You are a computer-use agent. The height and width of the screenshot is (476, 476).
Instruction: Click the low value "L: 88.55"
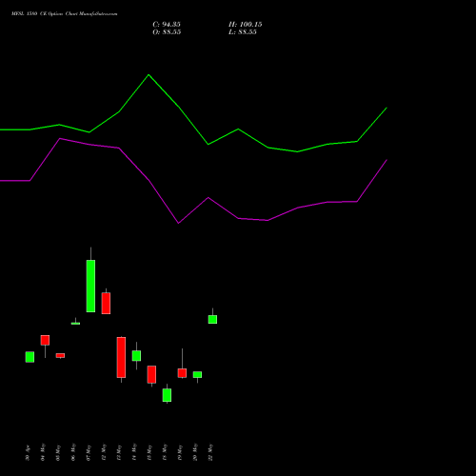243,32
